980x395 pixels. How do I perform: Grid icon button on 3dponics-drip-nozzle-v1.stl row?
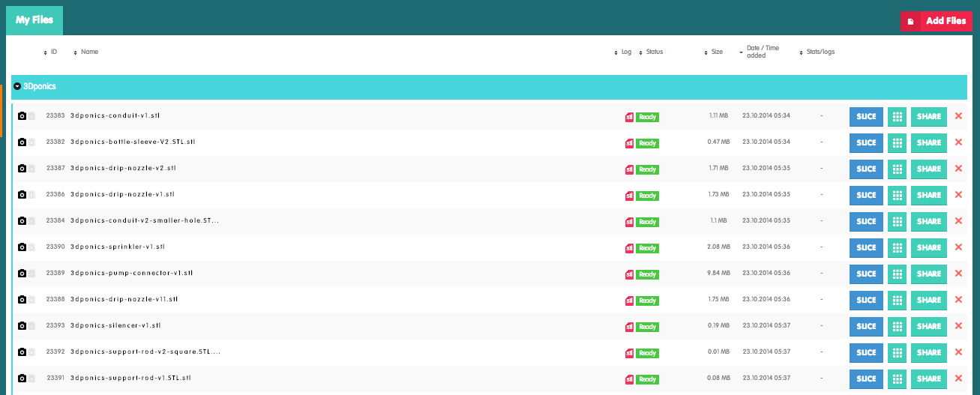897,196
